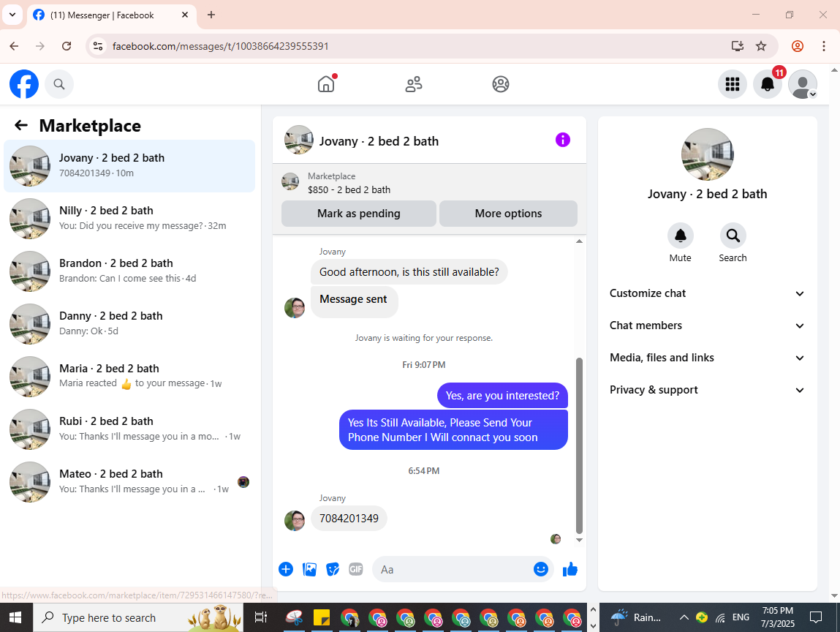Go back from Marketplace with the arrow
The image size is (840, 632).
click(x=21, y=125)
